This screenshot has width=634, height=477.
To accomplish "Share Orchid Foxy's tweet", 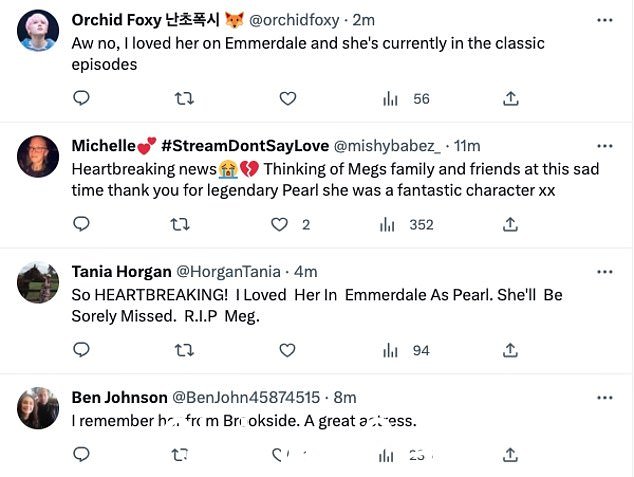I will coord(511,98).
